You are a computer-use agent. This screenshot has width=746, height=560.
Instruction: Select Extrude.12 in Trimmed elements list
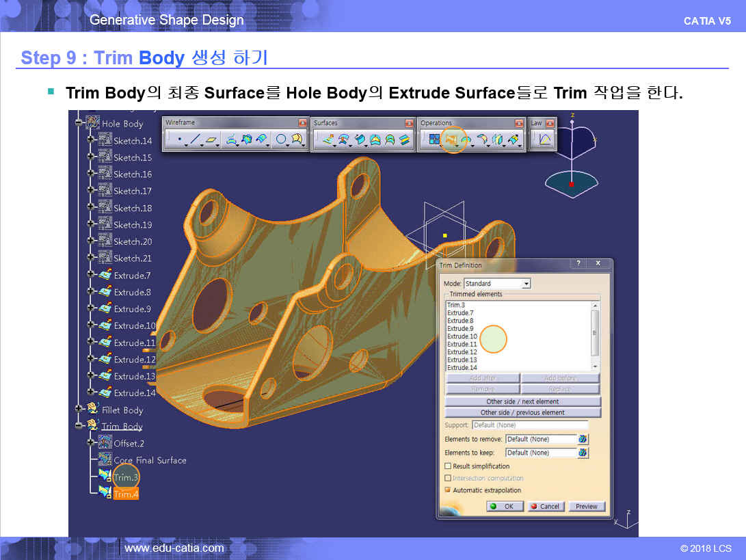462,352
